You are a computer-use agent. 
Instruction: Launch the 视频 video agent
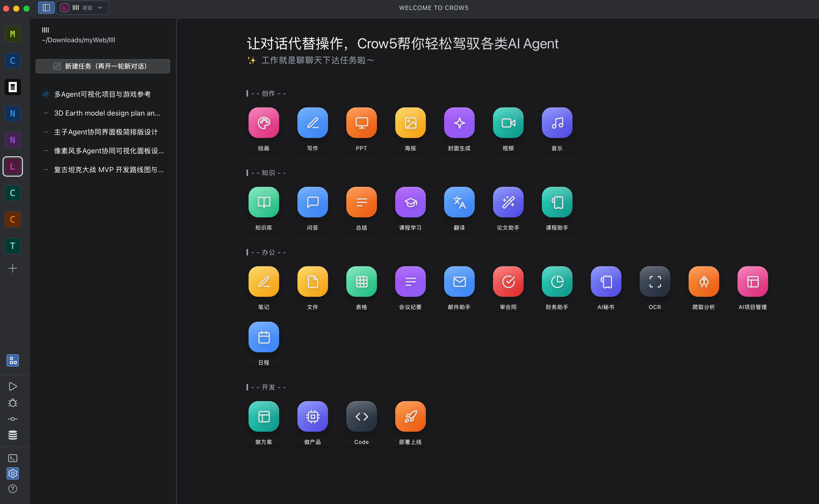(508, 123)
